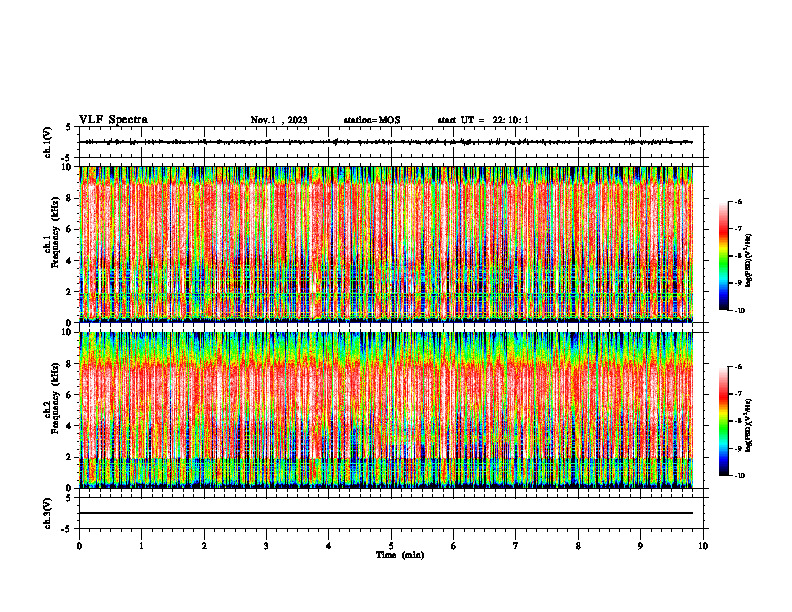Click the ch.1(V) waveform trace at top

pos(386,142)
